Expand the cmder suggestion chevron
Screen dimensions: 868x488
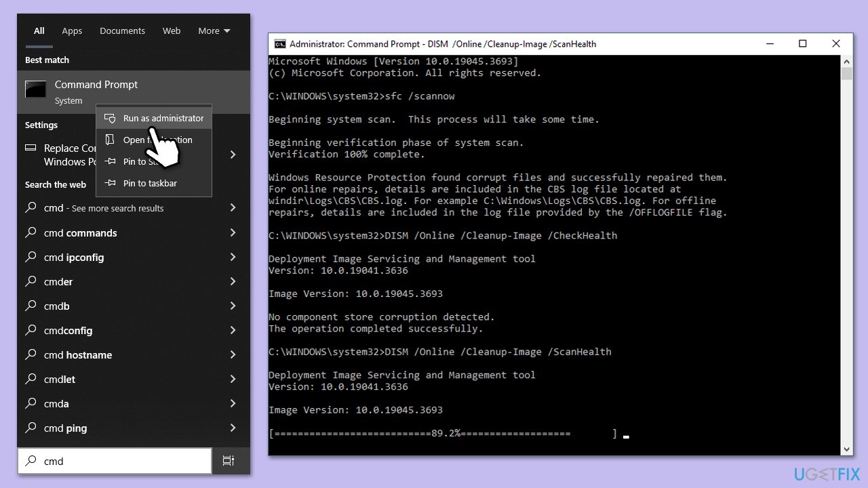233,282
